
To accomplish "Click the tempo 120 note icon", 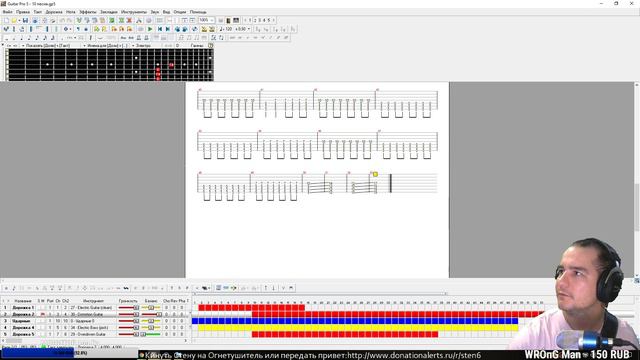I will [226, 29].
